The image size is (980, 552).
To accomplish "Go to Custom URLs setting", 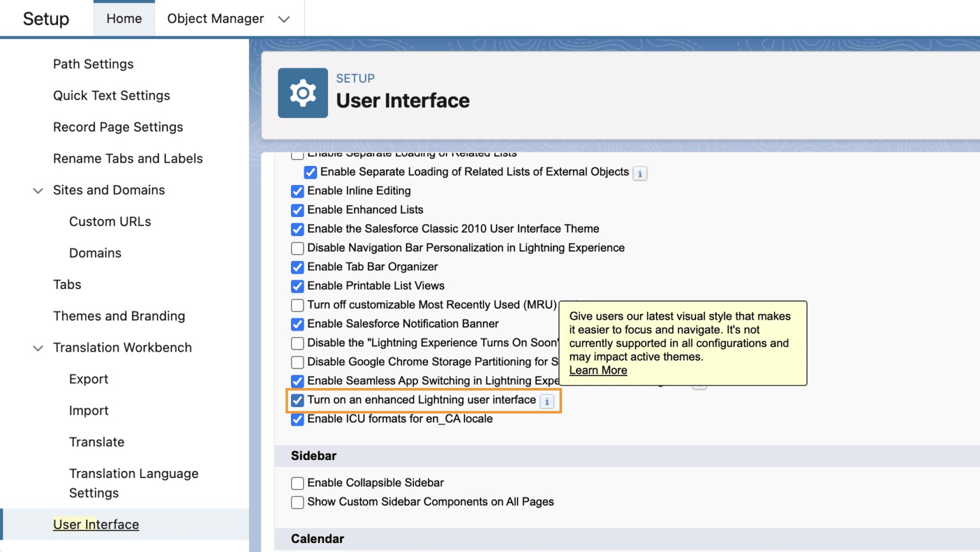I will [110, 221].
